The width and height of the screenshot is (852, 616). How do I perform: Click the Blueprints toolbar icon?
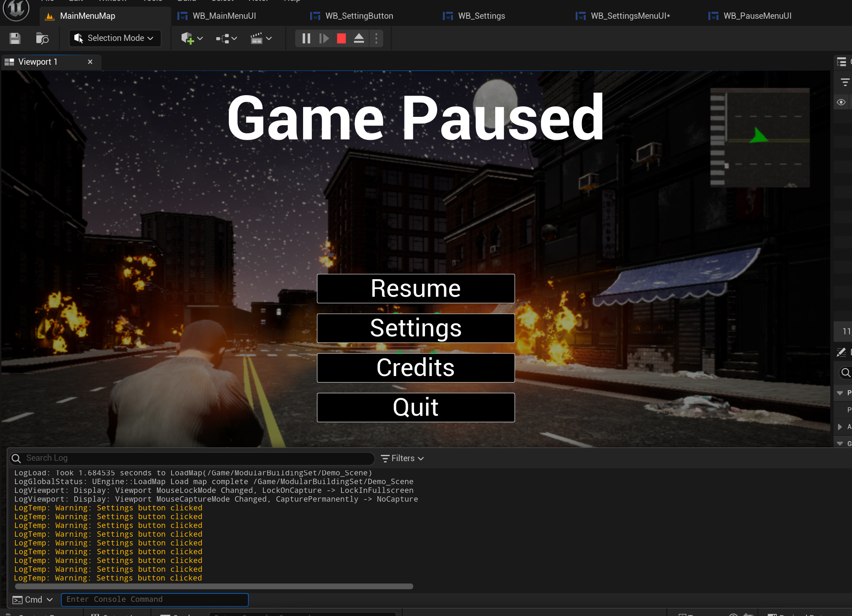tap(222, 38)
